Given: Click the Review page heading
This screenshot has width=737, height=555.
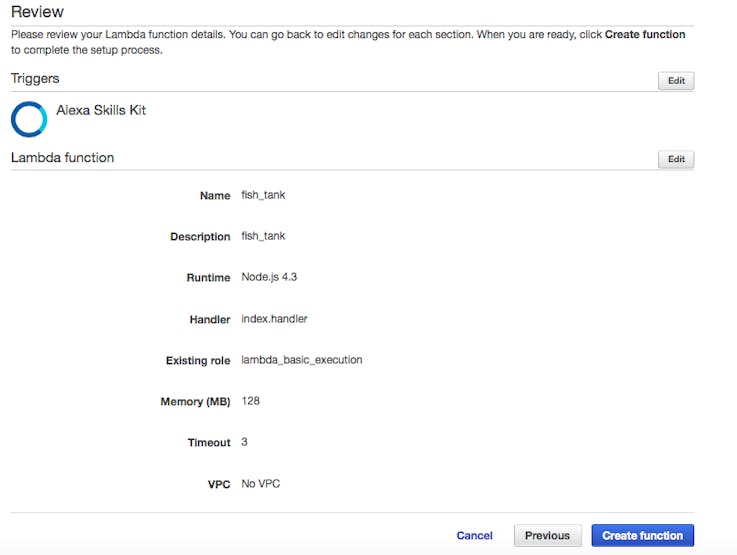Looking at the screenshot, I should click(37, 12).
